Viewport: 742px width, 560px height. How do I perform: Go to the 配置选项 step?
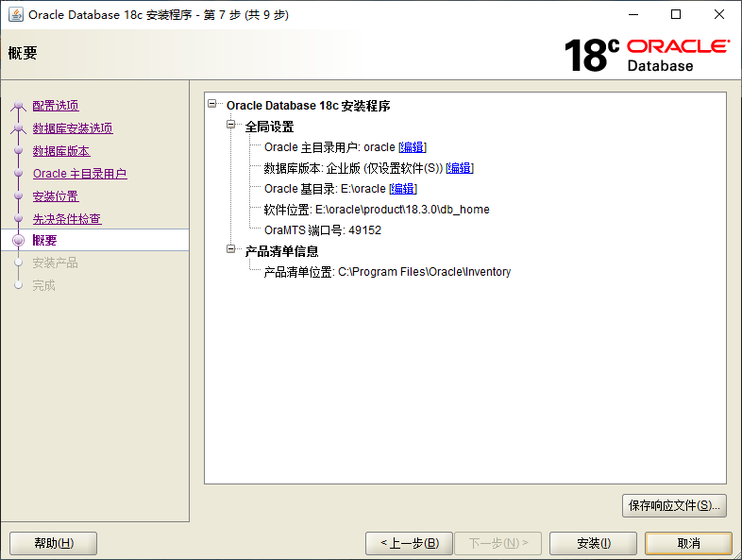(56, 106)
